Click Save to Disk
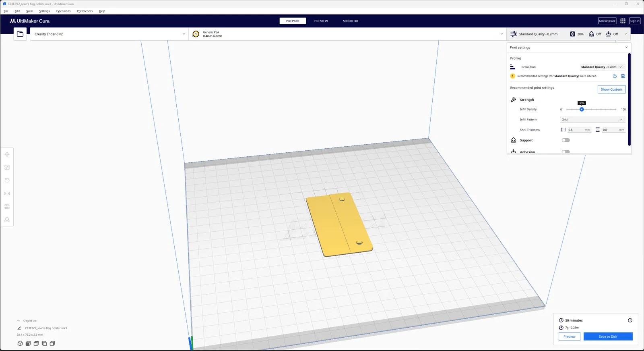Image resolution: width=644 pixels, height=351 pixels. pos(608,336)
